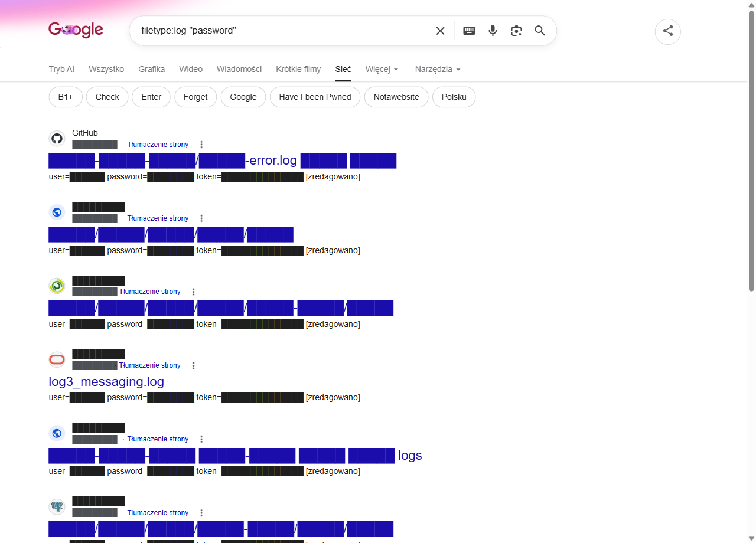
Task: Switch to the Wideo tab
Action: pyautogui.click(x=191, y=69)
